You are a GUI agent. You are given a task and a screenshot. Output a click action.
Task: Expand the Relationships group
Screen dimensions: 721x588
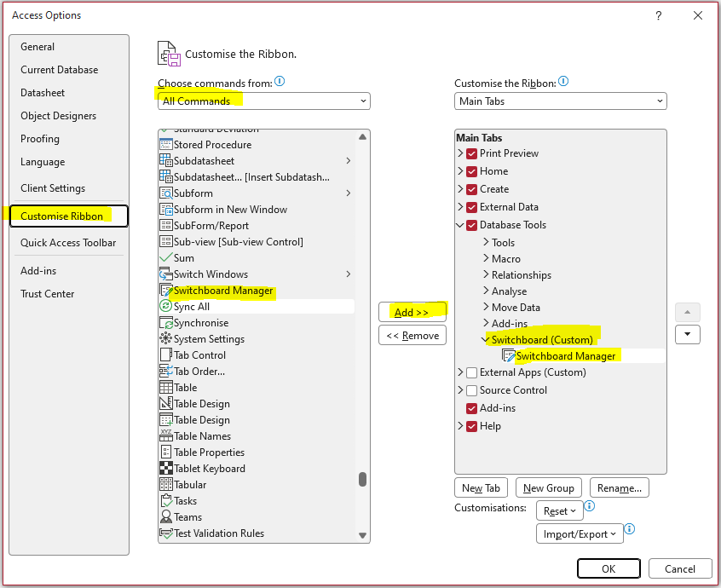coord(486,274)
